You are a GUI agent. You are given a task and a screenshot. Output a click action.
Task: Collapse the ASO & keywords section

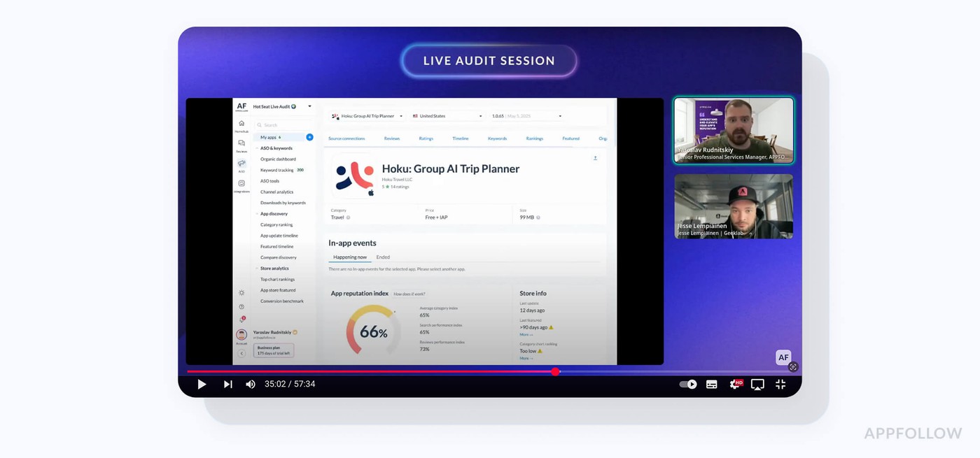tap(257, 148)
